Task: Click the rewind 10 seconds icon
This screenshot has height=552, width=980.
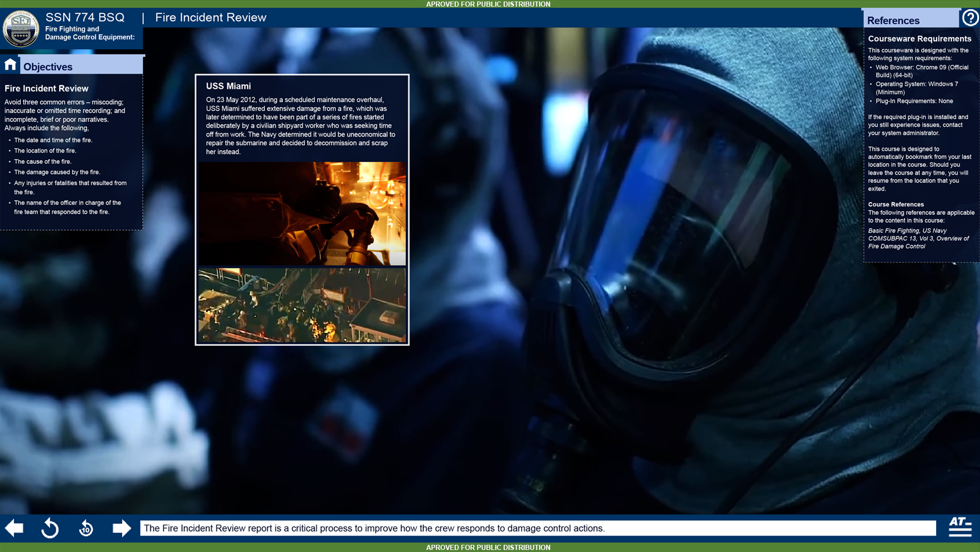Action: point(86,529)
